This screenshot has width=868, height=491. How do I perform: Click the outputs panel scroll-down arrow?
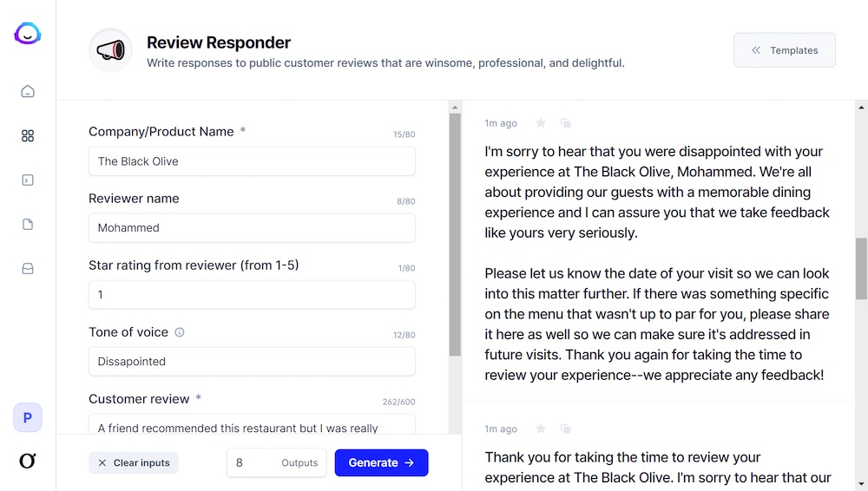click(x=861, y=484)
